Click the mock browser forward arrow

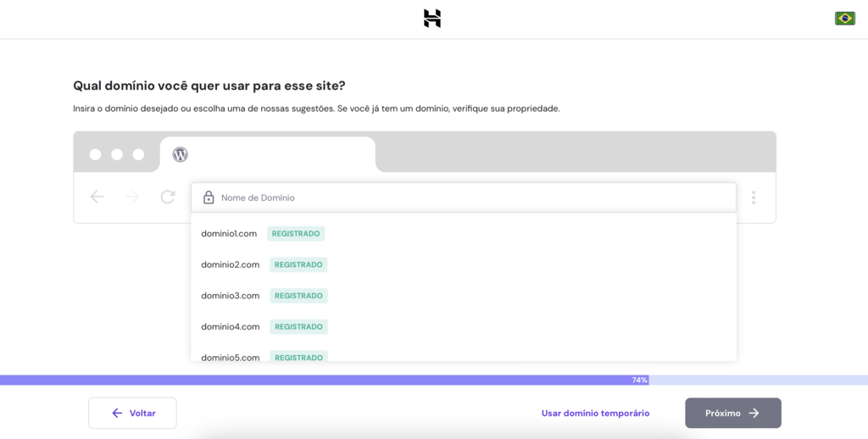[x=132, y=197]
